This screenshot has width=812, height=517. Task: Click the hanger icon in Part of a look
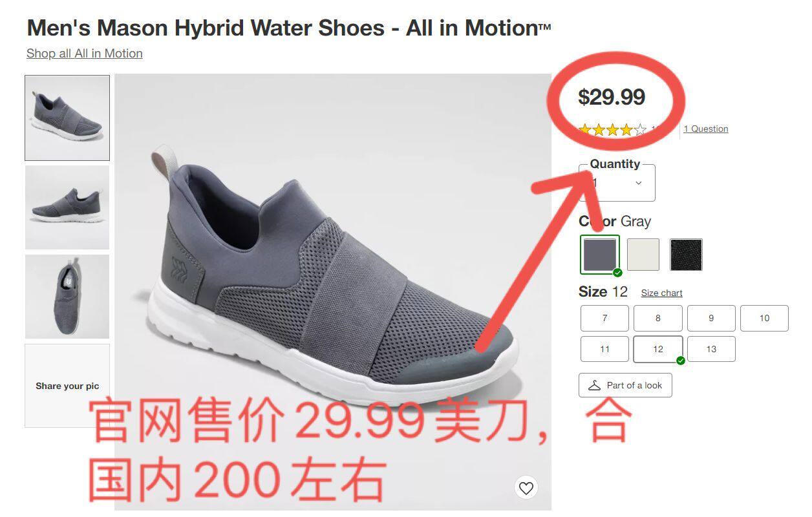[x=594, y=385]
